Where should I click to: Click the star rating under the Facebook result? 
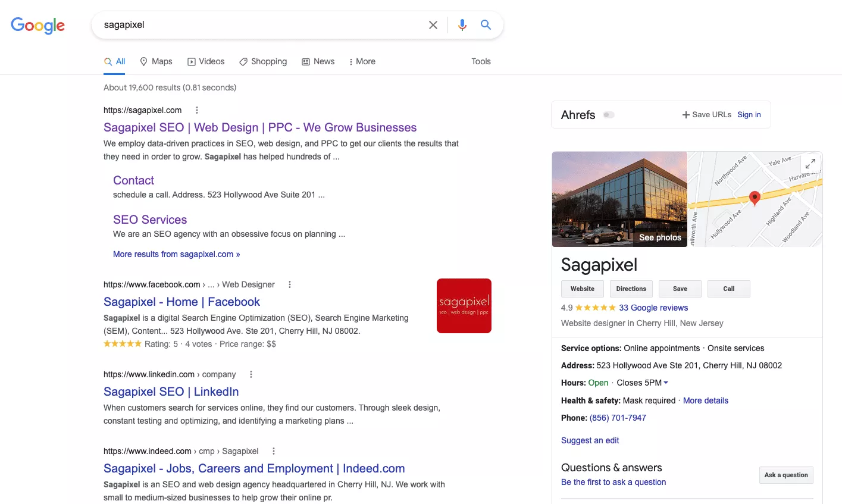[123, 343]
